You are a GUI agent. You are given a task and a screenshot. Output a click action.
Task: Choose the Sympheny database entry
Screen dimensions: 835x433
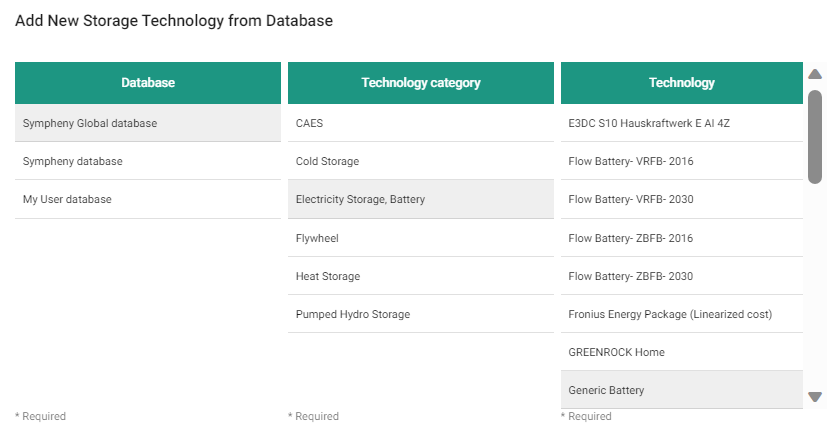click(x=147, y=161)
